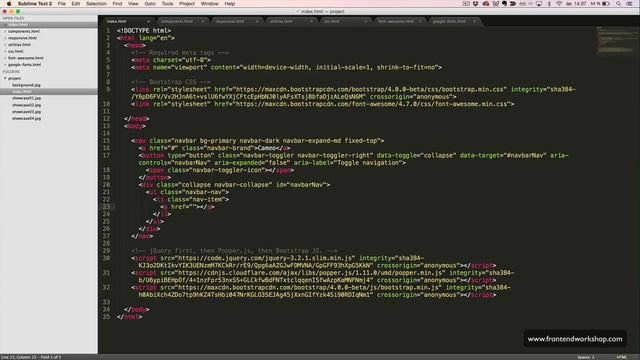The width and height of the screenshot is (640, 360).
Task: Open the Help menu
Action: 230,4
